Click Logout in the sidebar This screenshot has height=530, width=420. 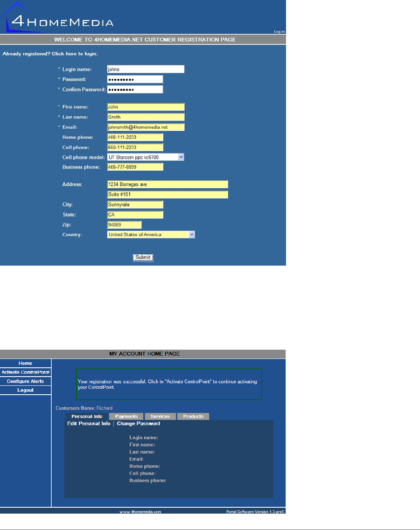point(26,390)
